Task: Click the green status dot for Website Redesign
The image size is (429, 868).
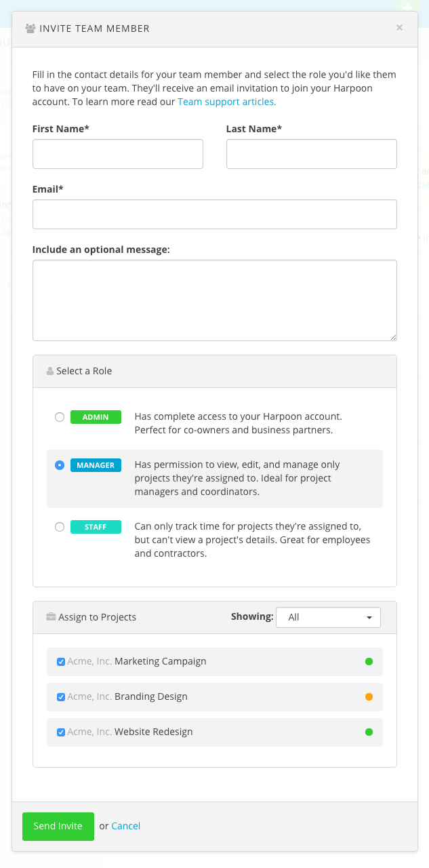Action: (x=369, y=732)
